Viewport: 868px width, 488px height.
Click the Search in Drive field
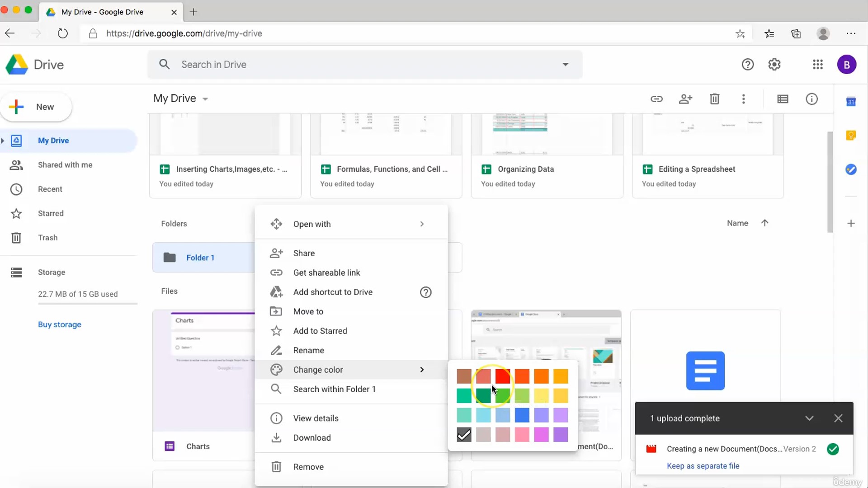(x=365, y=65)
